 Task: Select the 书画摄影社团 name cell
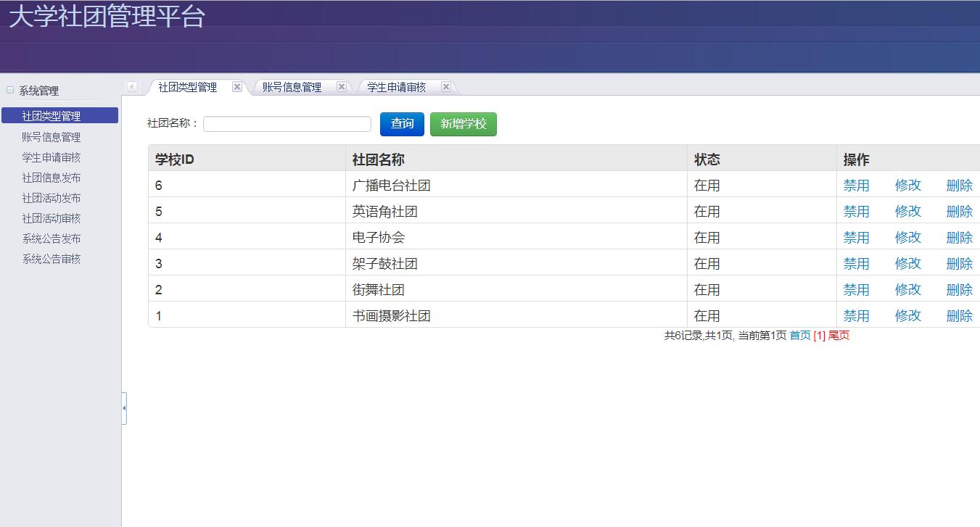coord(516,316)
